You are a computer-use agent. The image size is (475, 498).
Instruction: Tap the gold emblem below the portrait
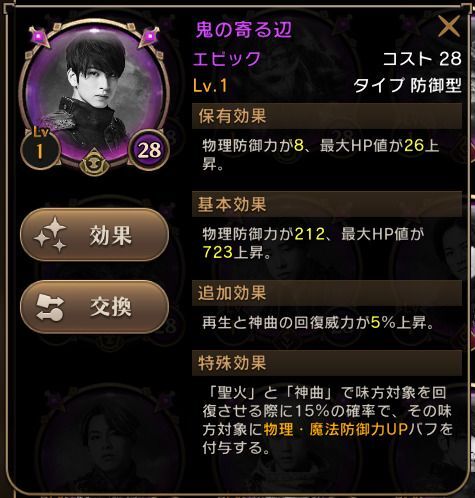point(95,163)
